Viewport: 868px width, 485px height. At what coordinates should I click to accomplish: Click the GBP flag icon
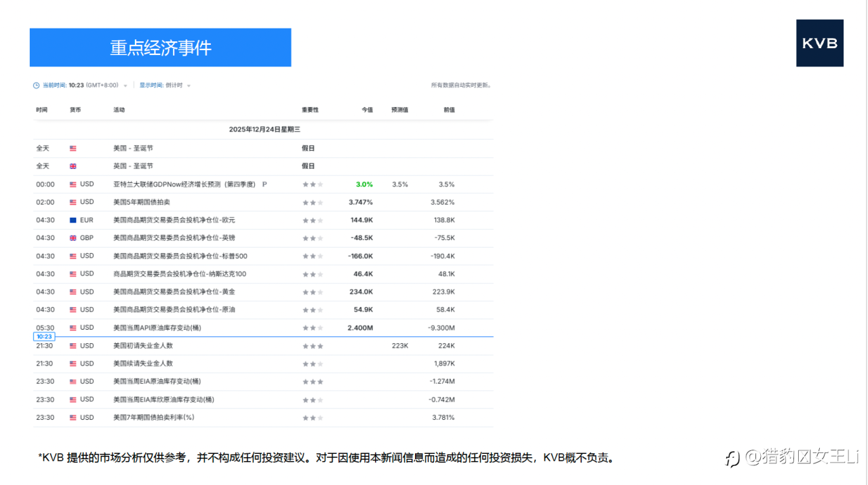click(73, 238)
